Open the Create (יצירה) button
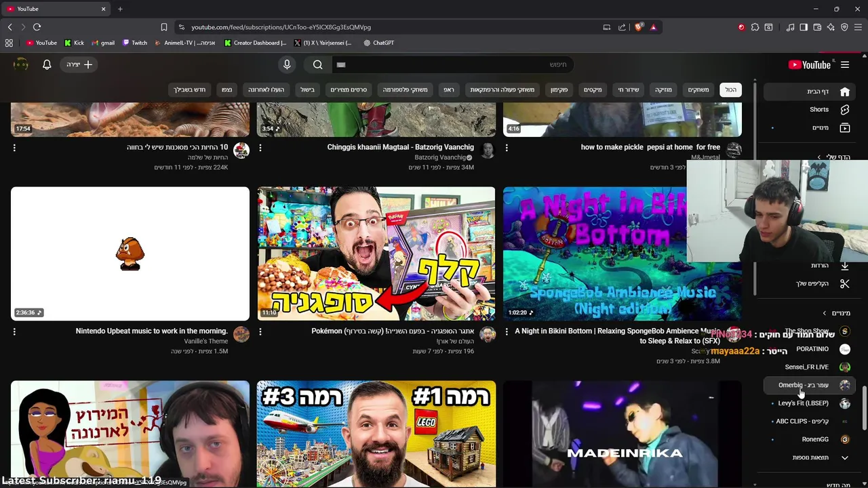 pos(79,64)
